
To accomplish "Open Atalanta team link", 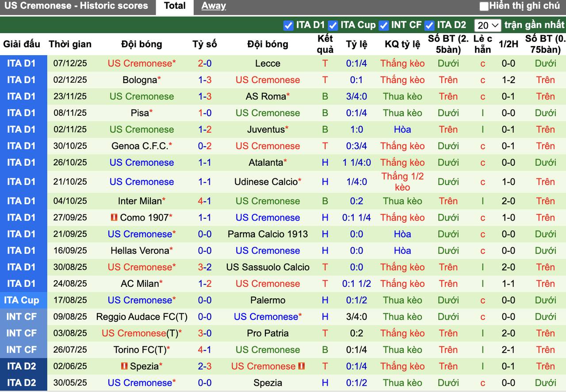I will pyautogui.click(x=266, y=163).
